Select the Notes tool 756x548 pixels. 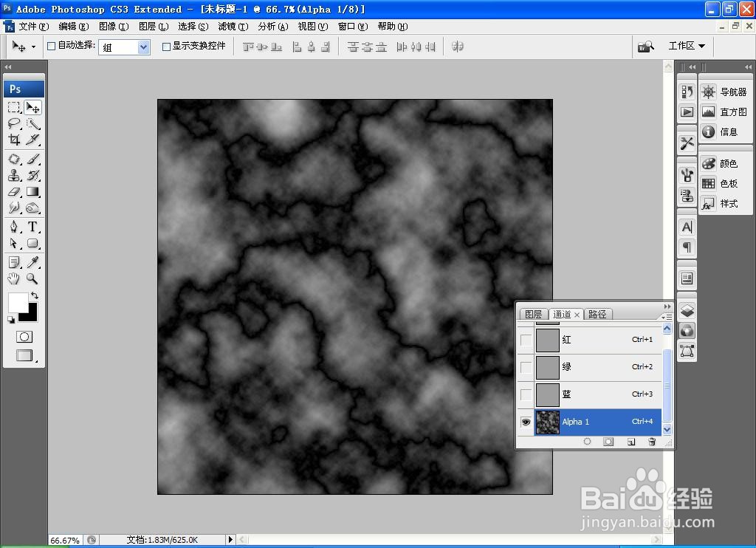point(14,262)
